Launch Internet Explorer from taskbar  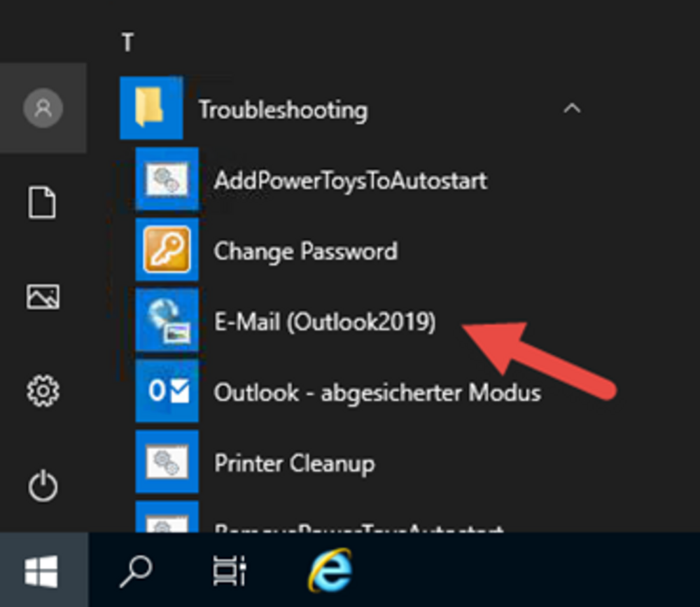pos(330,571)
